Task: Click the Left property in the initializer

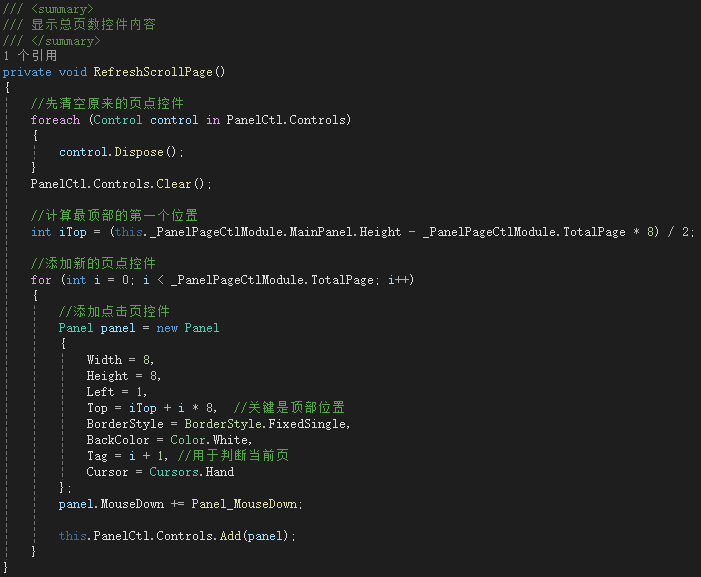Action: (100, 392)
